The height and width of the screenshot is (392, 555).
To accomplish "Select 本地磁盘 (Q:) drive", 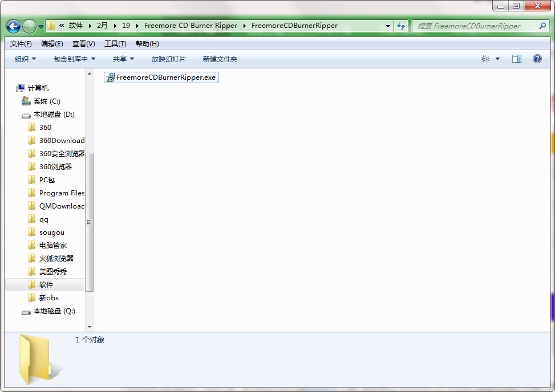I will (48, 311).
